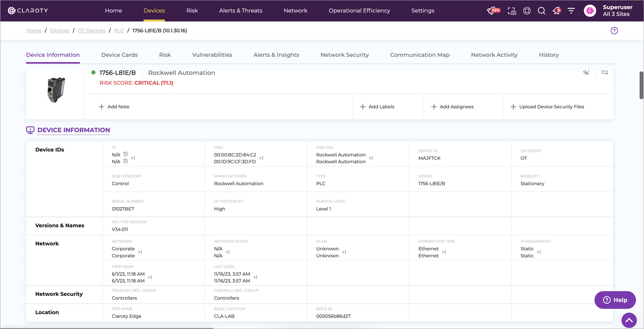Image resolution: width=644 pixels, height=329 pixels.
Task: Switch to the Alerts & Insights tab
Action: tap(276, 55)
